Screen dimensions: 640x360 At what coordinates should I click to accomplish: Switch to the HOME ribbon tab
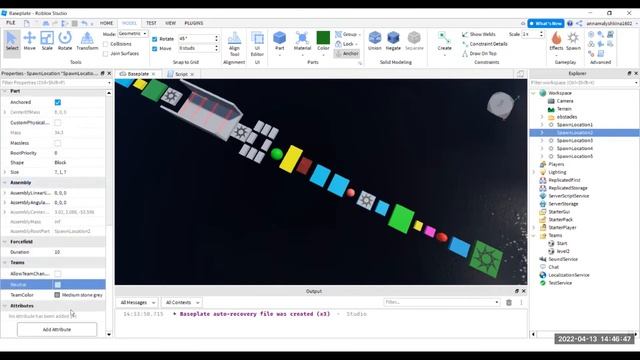point(106,23)
